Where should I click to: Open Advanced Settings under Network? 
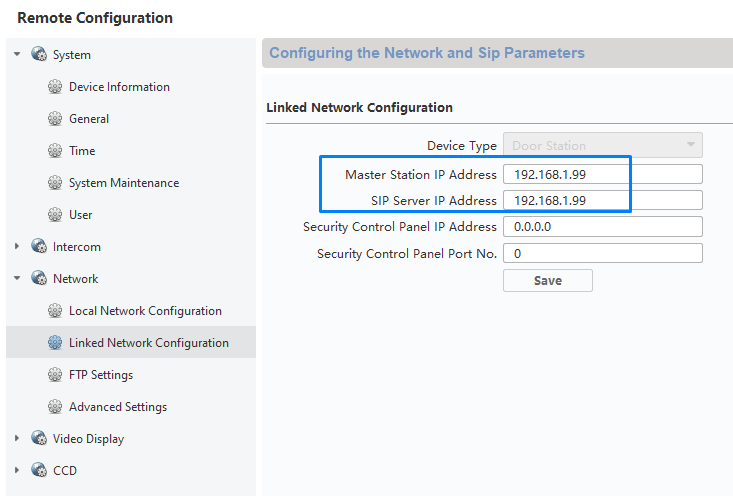click(x=118, y=407)
